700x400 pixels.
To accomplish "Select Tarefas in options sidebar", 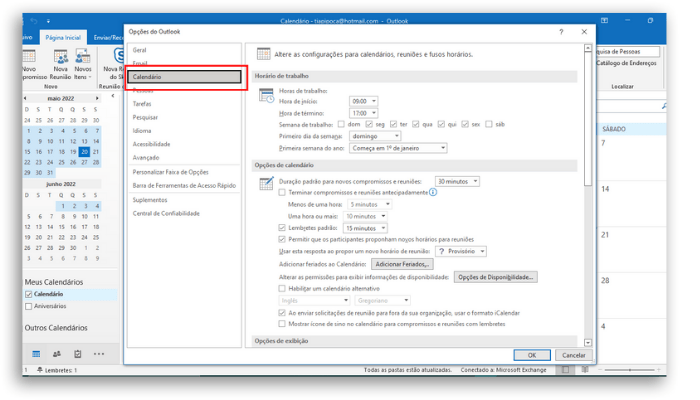I will [x=142, y=104].
